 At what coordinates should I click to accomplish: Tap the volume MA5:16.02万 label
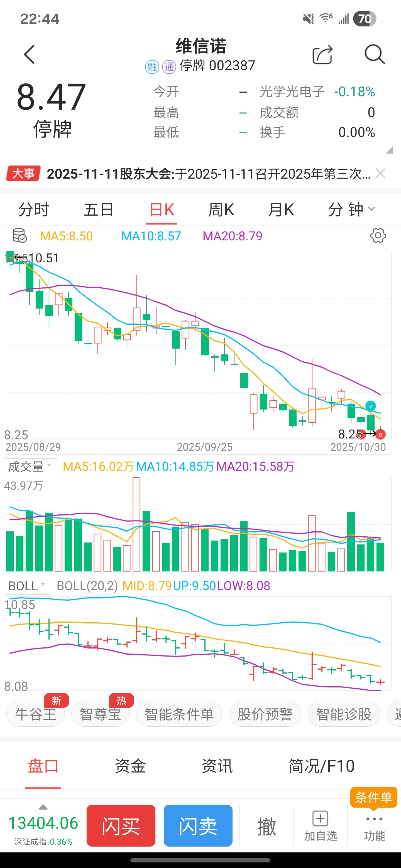99,466
